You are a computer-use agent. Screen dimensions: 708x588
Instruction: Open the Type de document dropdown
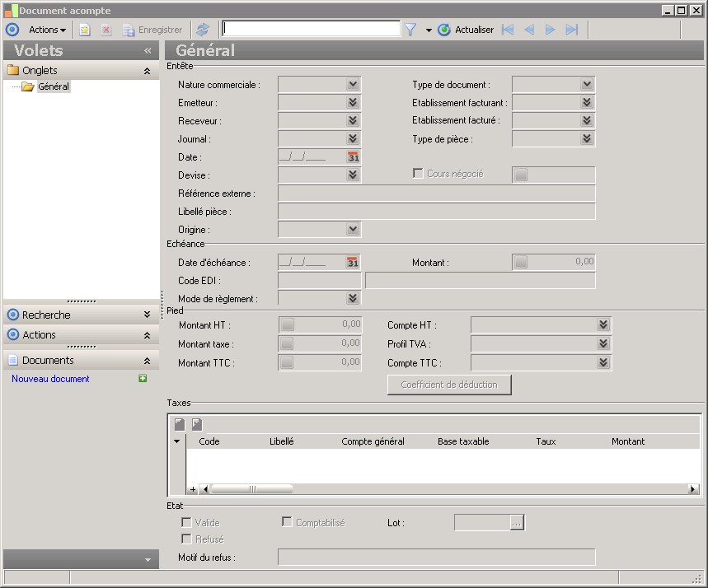[587, 84]
